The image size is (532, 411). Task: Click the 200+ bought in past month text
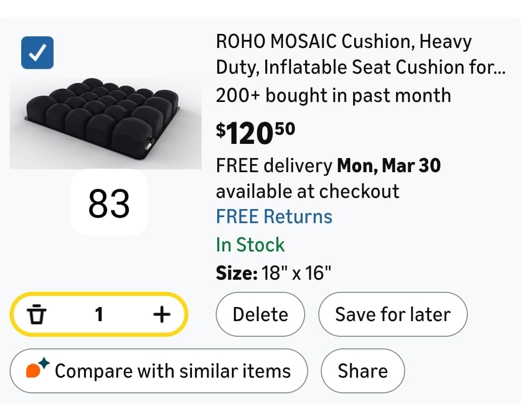click(333, 95)
